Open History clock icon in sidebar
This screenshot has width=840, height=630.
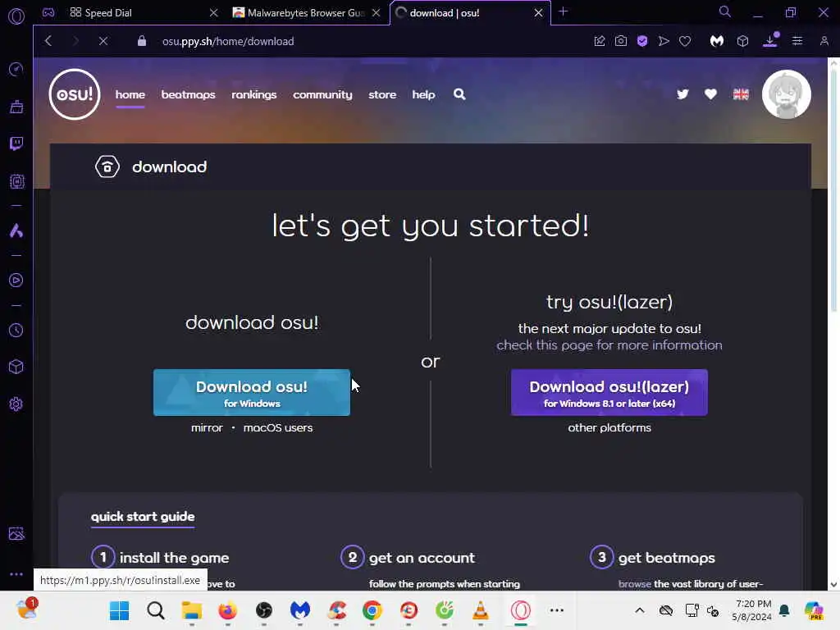[16, 330]
